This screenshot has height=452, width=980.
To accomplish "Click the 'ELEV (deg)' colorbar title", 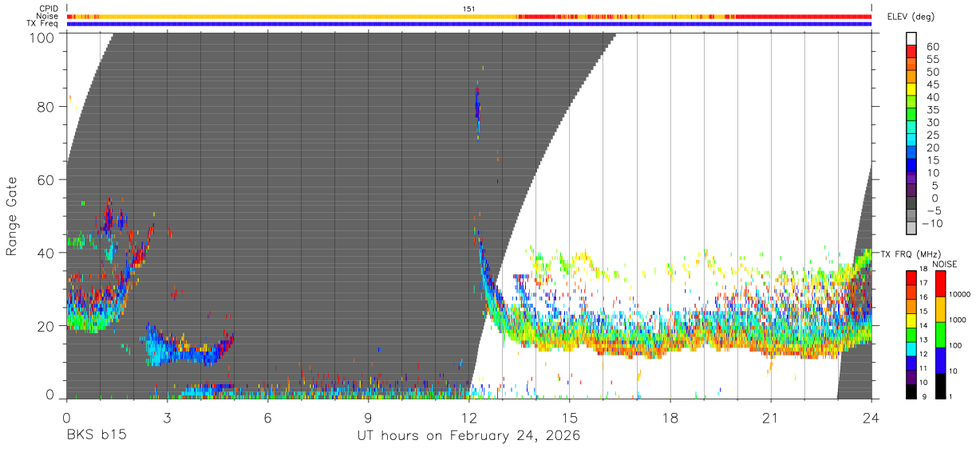I will 911,17.
